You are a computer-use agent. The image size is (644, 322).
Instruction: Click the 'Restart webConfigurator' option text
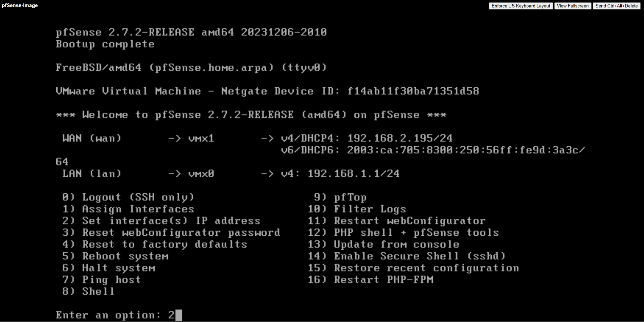tap(409, 221)
